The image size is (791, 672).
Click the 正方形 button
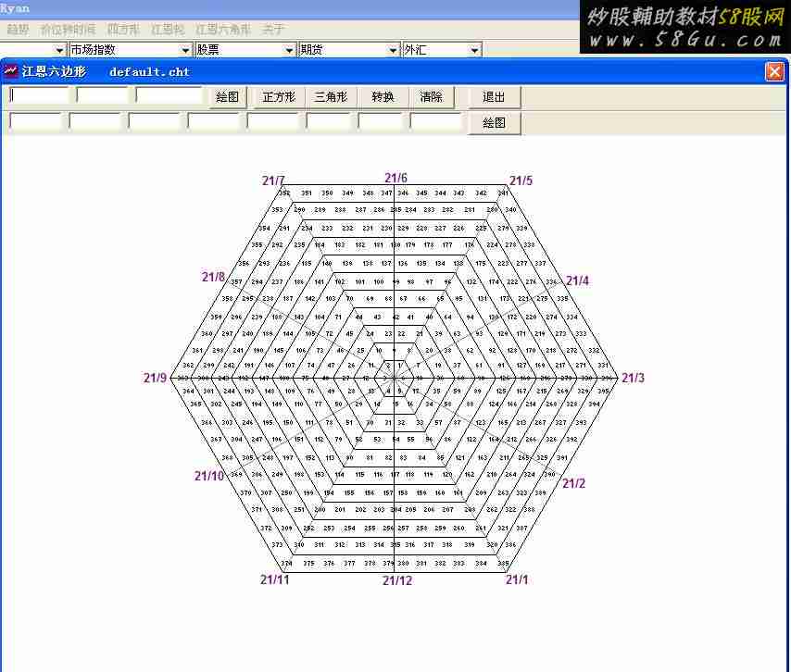[x=279, y=97]
